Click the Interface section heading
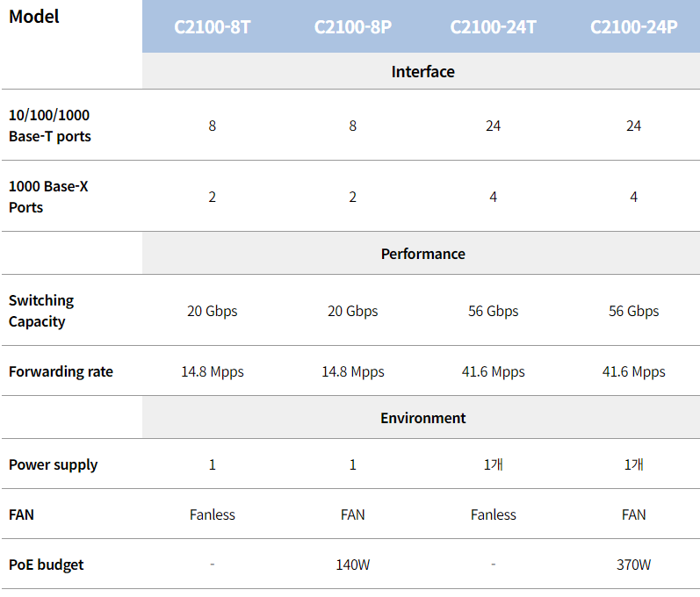 (x=422, y=72)
